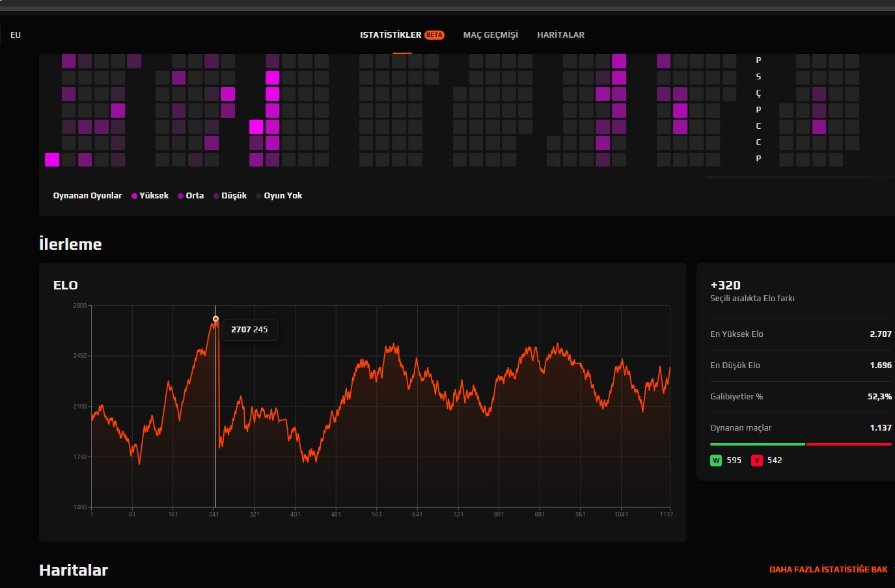Click the bright magenta cell at heatmap bottom-left
The width and height of the screenshot is (895, 588).
coord(52,159)
